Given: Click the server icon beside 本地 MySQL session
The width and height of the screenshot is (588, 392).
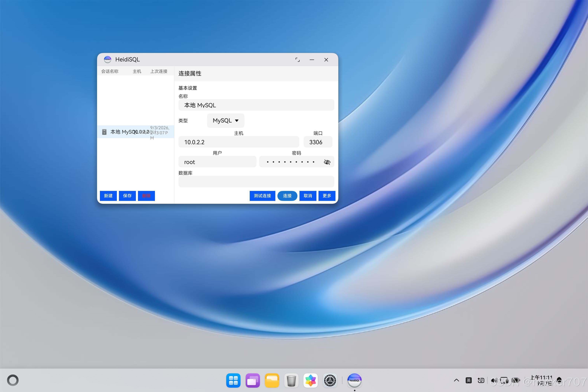Looking at the screenshot, I should pyautogui.click(x=104, y=132).
